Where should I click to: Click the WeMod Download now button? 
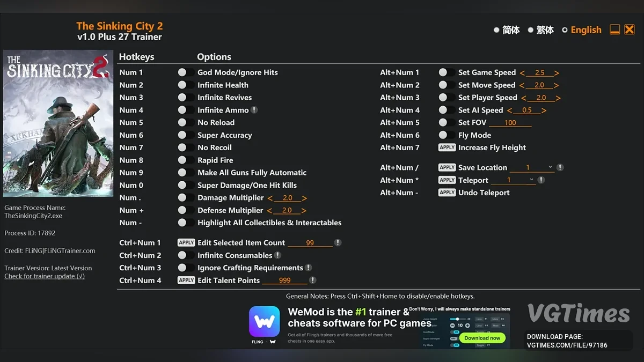click(x=482, y=338)
